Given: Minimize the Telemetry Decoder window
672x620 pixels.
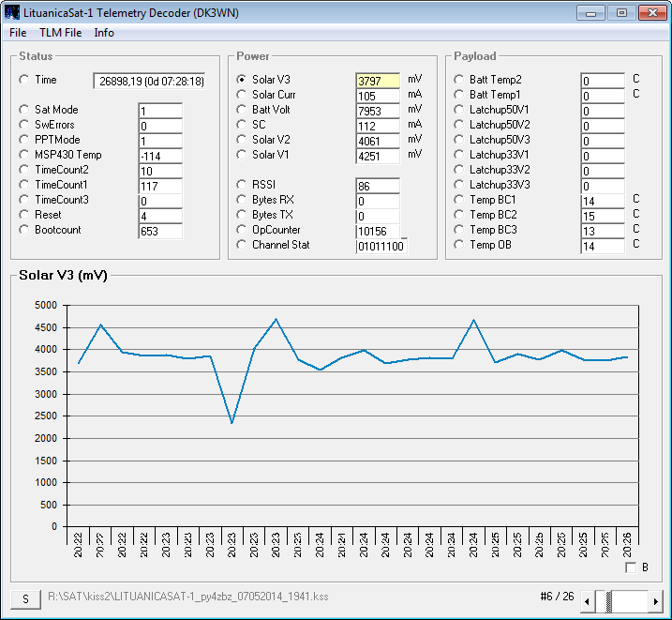Looking at the screenshot, I should click(x=590, y=13).
